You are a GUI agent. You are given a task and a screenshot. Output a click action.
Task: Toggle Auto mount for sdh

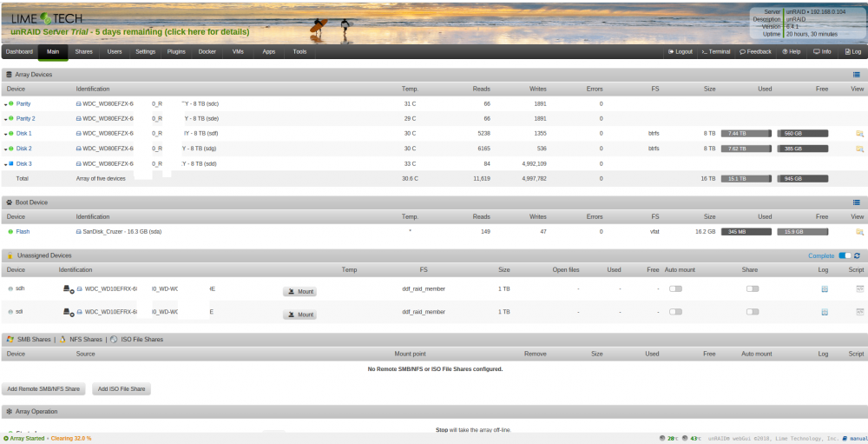tap(675, 288)
